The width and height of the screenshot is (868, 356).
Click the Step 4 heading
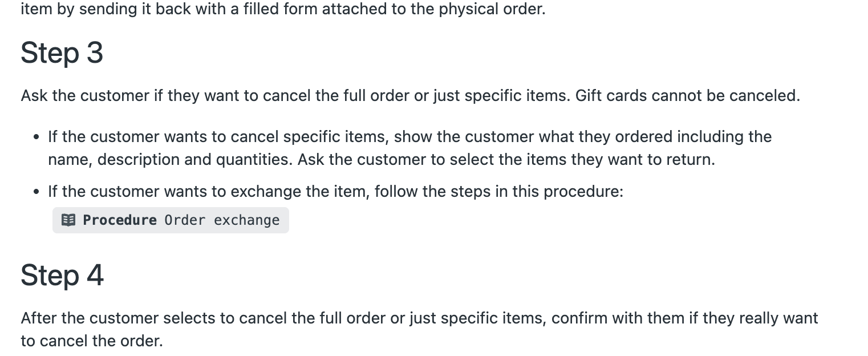(x=62, y=275)
